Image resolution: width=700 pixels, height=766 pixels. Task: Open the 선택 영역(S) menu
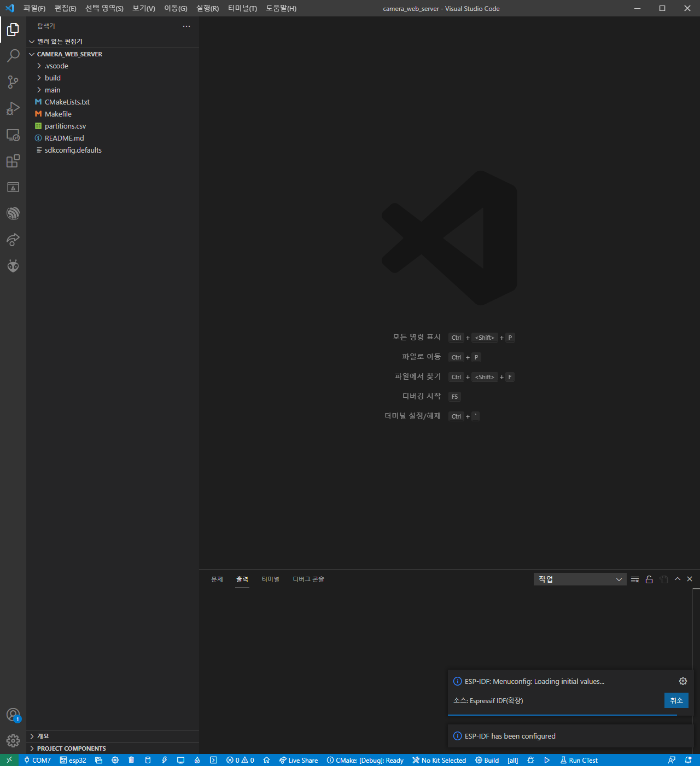point(104,8)
